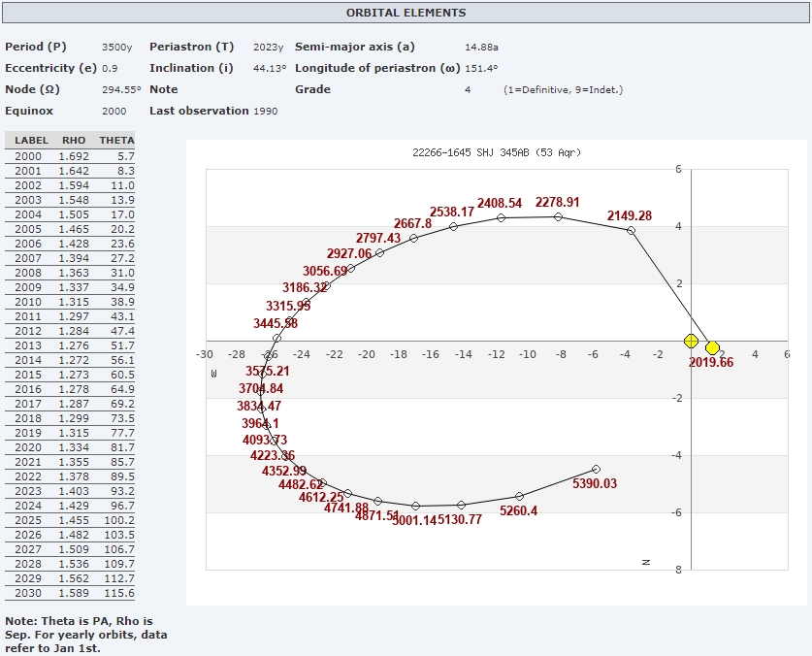Click the yellow marker labeled 2019.66
The image size is (812, 656).
(x=712, y=347)
